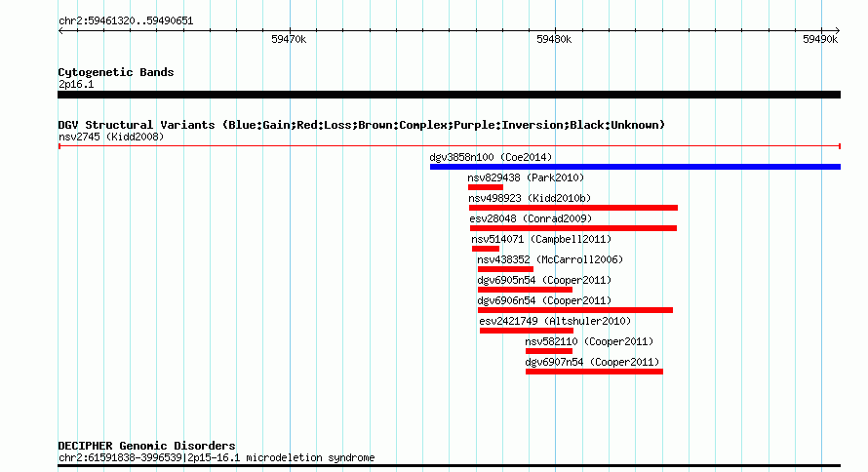Click the right arrowhead of the ruler
Screen dimensions: 868x472
pos(837,31)
